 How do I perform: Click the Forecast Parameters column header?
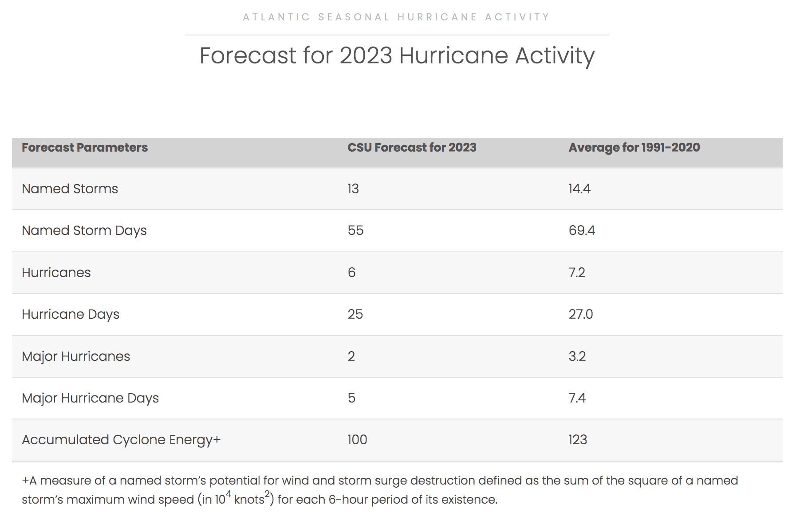(x=85, y=148)
